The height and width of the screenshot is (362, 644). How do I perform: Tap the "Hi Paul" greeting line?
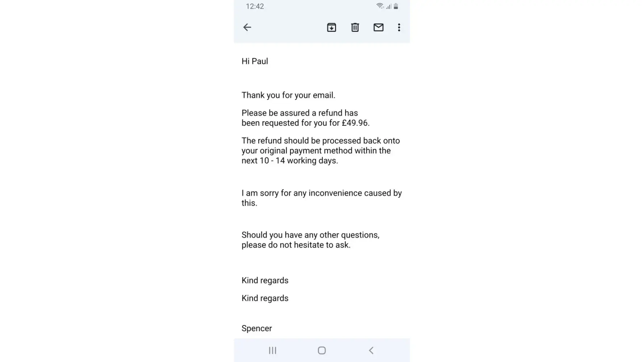(x=255, y=61)
